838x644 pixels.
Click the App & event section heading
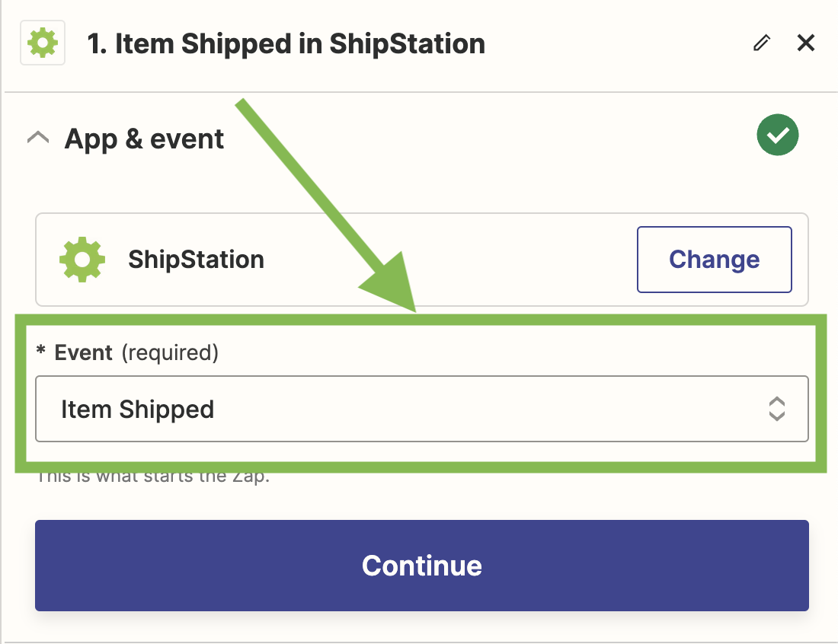144,139
